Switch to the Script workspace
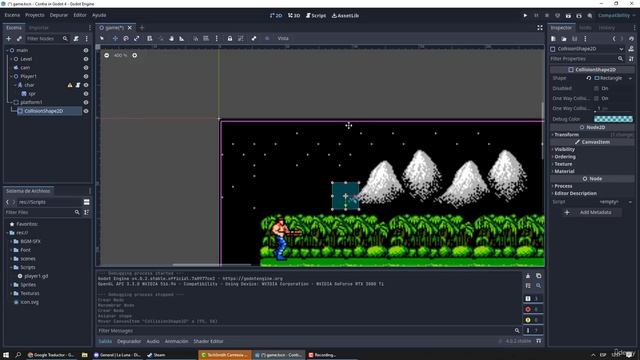Viewport: 640px width, 360px height. [x=316, y=16]
